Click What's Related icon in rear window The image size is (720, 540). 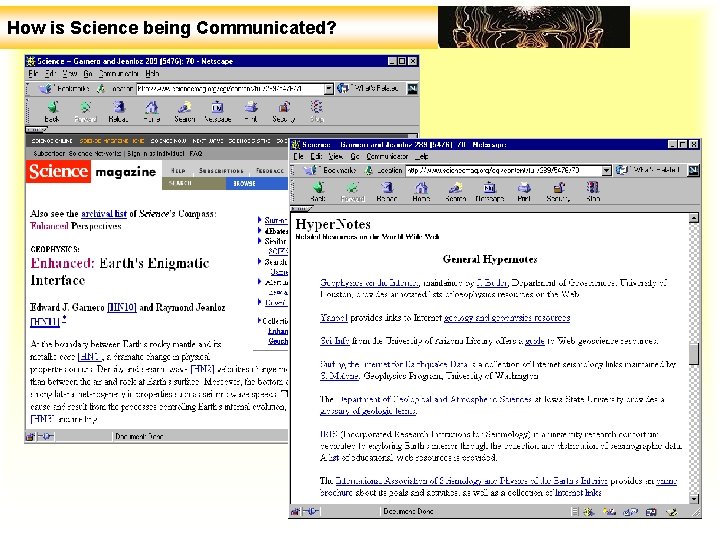343,88
